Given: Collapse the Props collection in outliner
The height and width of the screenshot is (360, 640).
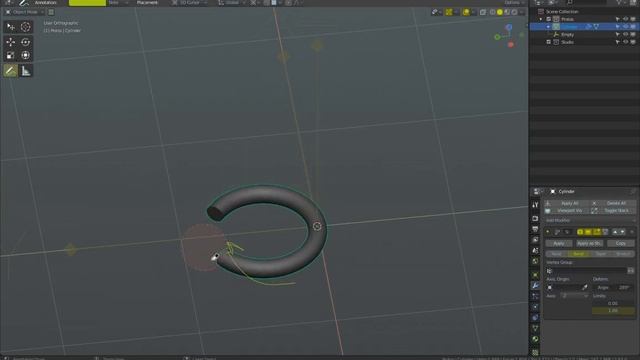Looking at the screenshot, I should [x=541, y=19].
